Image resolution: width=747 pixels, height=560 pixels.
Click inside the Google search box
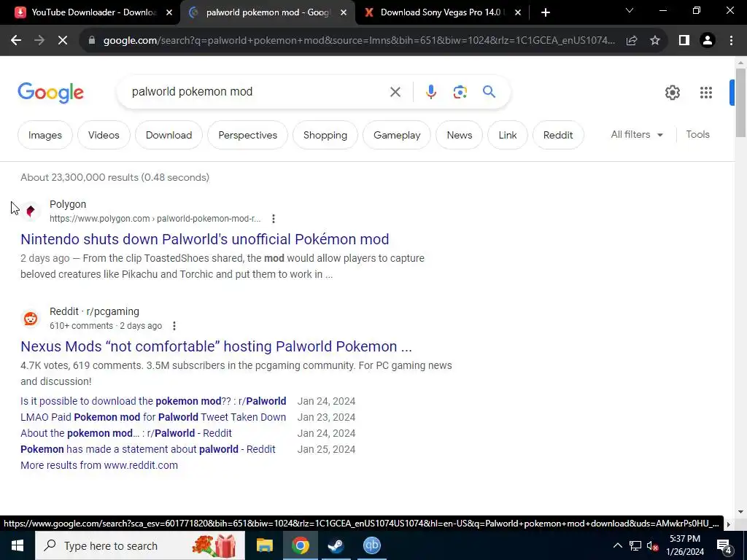click(258, 92)
